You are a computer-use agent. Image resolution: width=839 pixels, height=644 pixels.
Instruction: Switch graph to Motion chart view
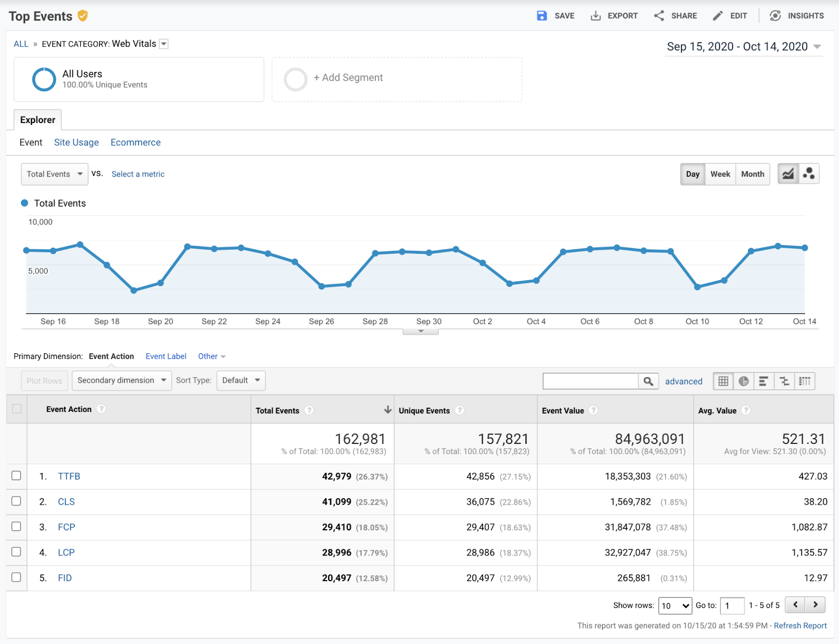(x=809, y=173)
